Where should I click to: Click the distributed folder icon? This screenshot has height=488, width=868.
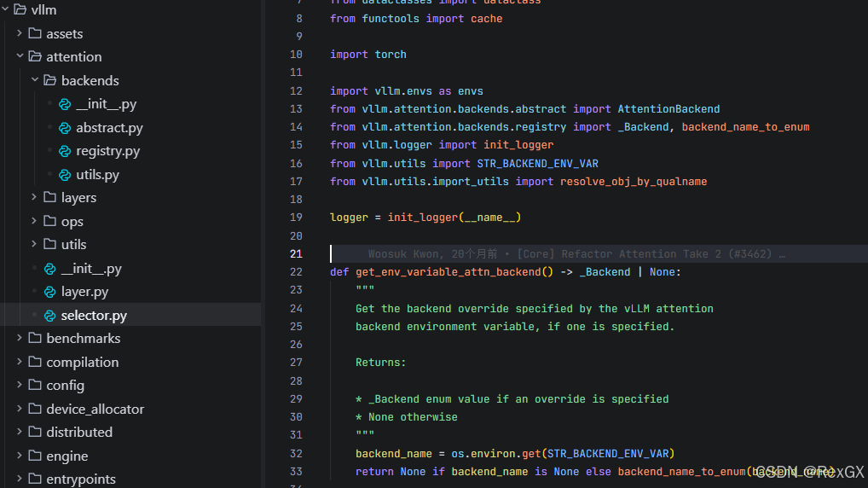point(35,432)
